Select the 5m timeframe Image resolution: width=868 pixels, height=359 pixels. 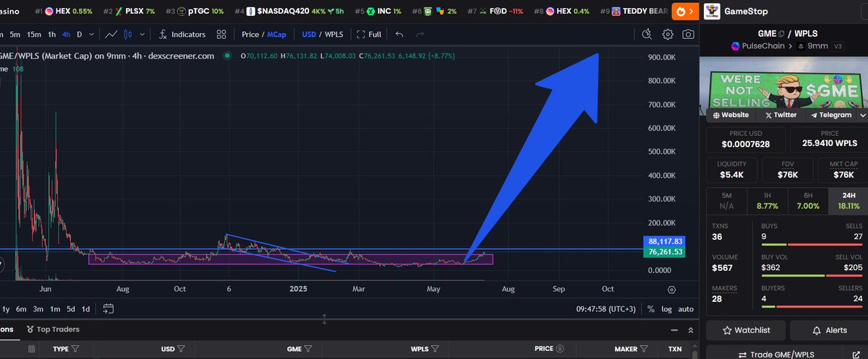click(x=14, y=34)
